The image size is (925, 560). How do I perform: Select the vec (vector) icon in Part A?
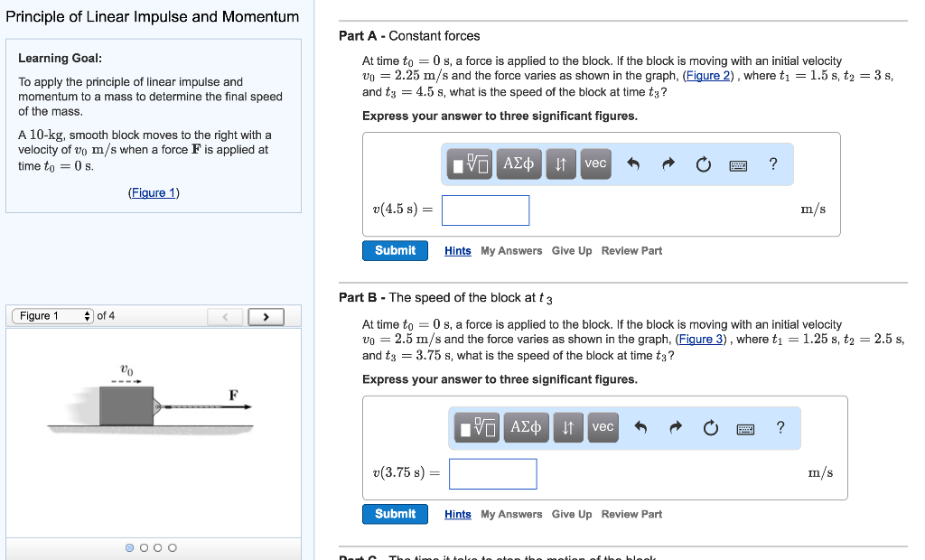click(594, 163)
